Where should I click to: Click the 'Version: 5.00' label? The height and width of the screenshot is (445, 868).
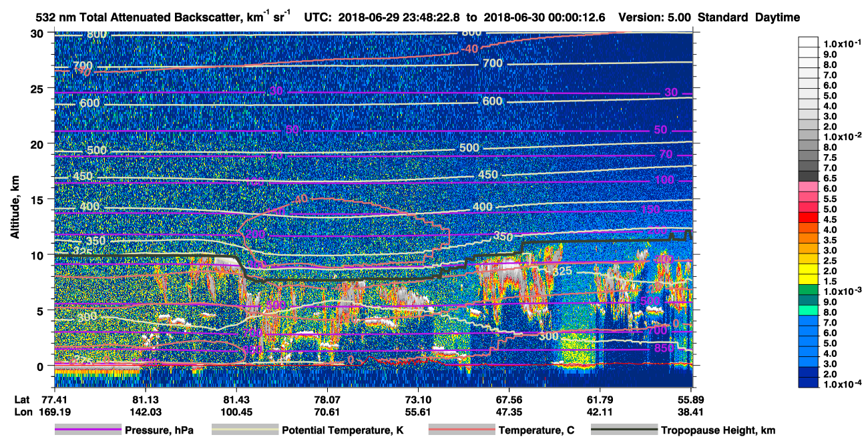click(x=655, y=17)
